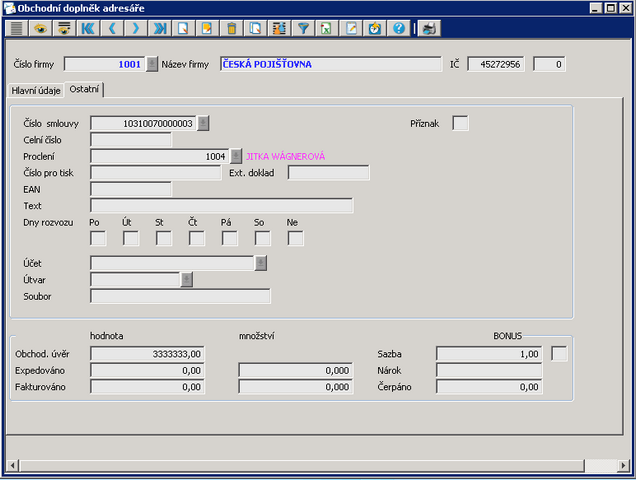Open help with the question mark icon
Viewport: 636px width, 480px height.
tap(399, 29)
